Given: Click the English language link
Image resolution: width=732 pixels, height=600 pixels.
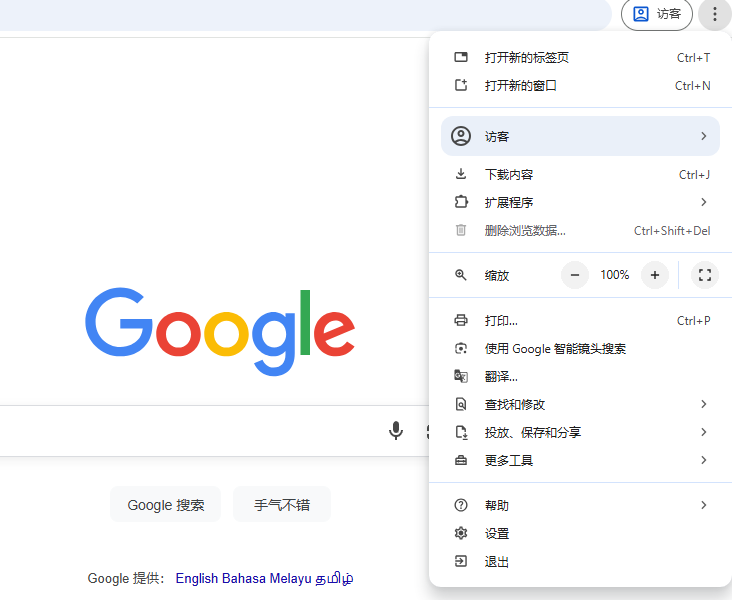Looking at the screenshot, I should [197, 578].
